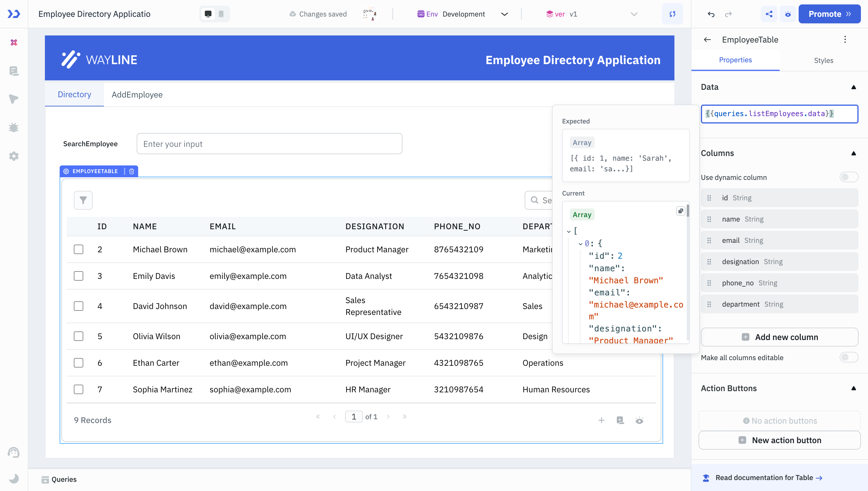Undo the last change
The height and width of the screenshot is (491, 868).
711,14
